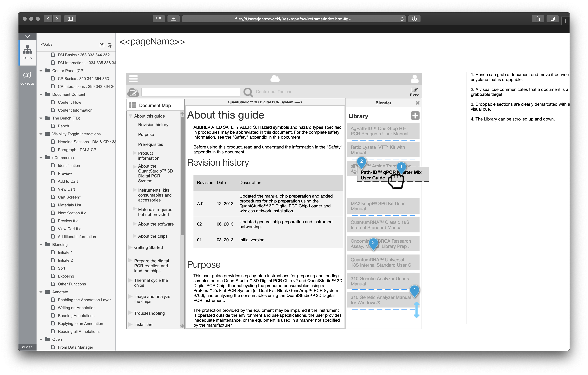
Task: Open the user profile icon
Action: [x=414, y=79]
